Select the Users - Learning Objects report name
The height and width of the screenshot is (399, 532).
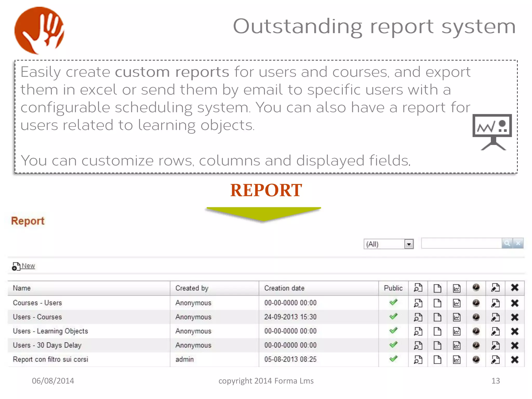tap(50, 331)
